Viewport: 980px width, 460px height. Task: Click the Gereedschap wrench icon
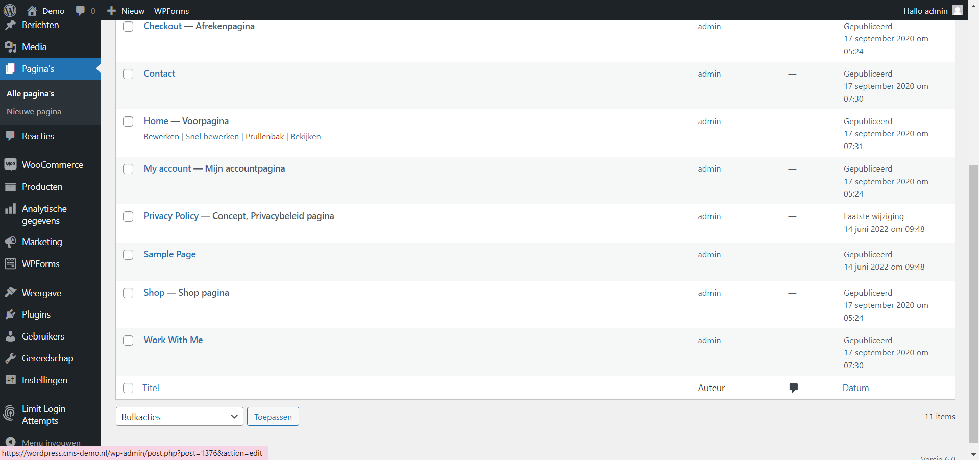pos(10,358)
